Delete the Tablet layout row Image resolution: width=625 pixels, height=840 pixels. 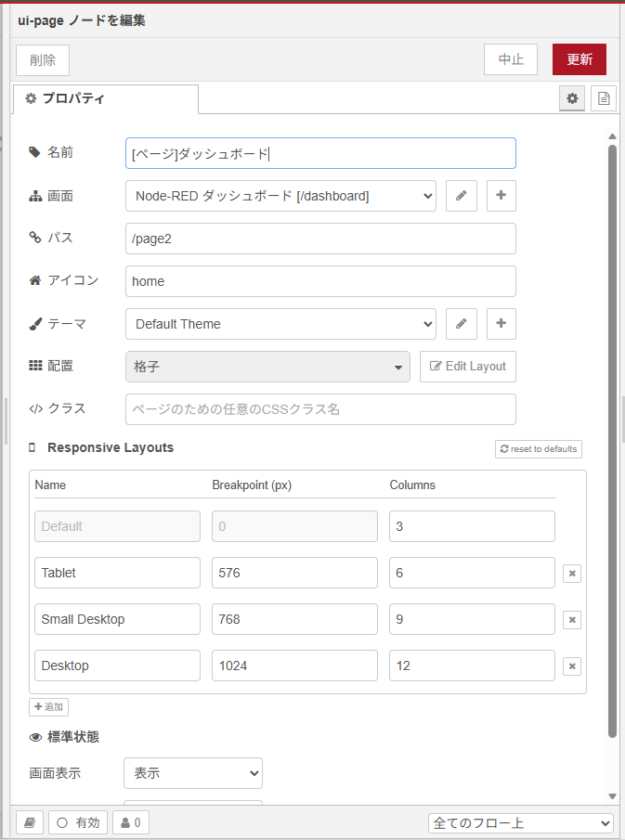pos(572,574)
